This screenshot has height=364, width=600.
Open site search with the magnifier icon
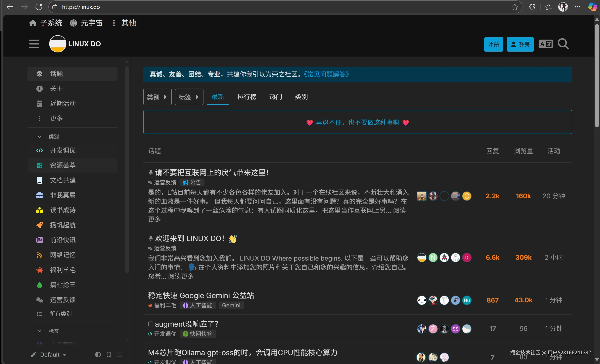[563, 44]
